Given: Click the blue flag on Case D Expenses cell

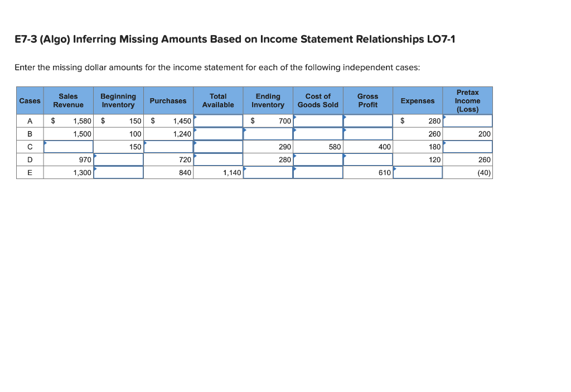Looking at the screenshot, I should coord(395,156).
